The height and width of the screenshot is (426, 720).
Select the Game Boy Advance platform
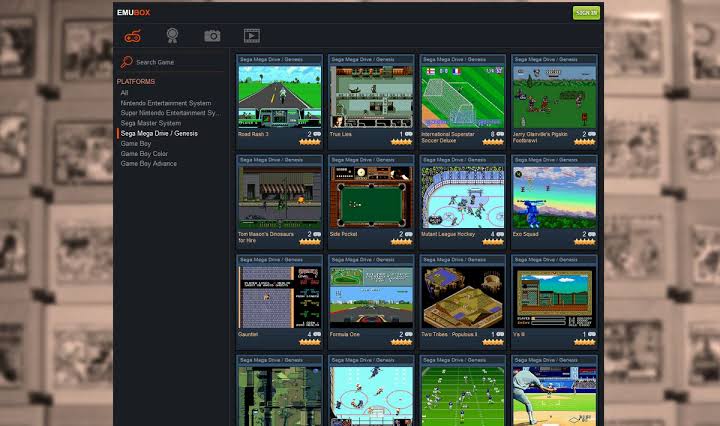pyautogui.click(x=148, y=163)
